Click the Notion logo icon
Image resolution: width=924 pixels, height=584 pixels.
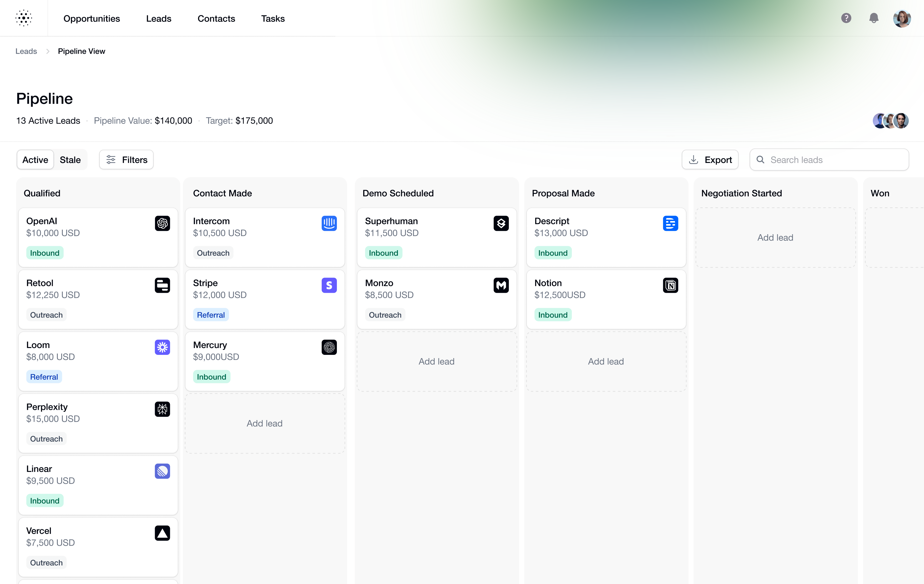click(670, 285)
